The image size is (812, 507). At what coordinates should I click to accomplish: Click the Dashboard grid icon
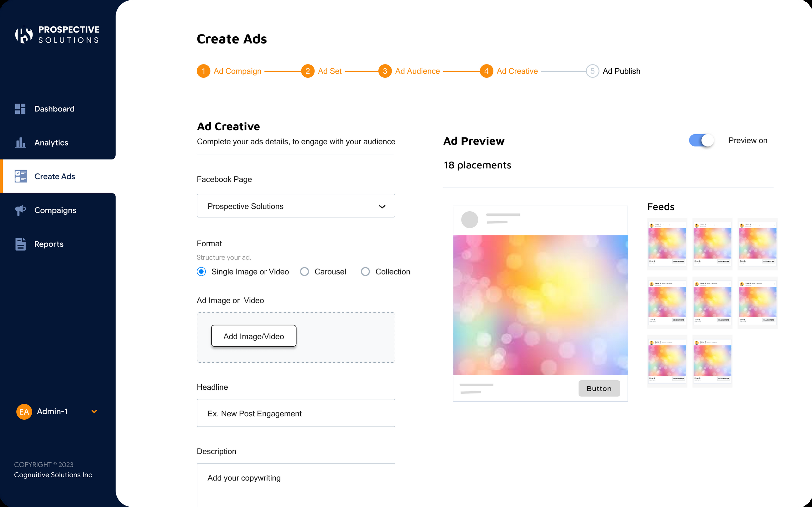click(x=20, y=109)
